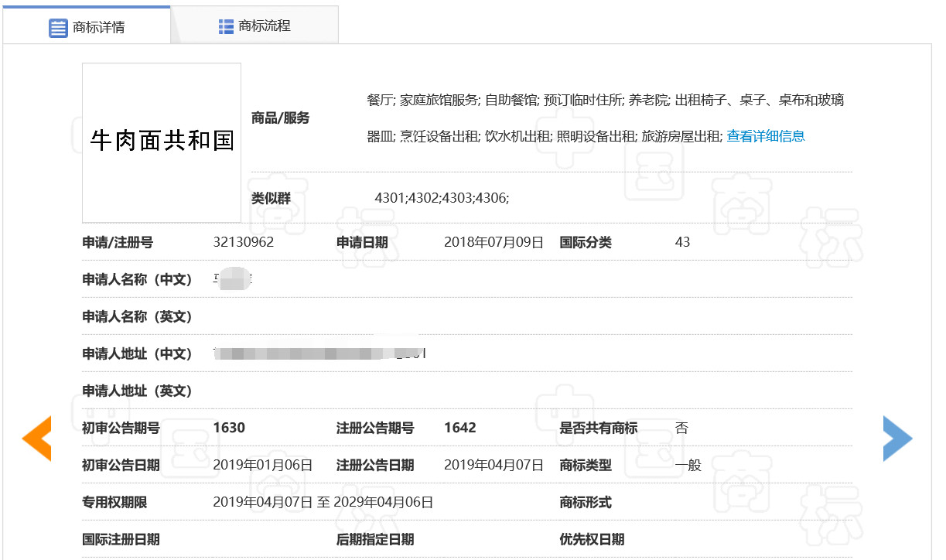Image resolution: width=946 pixels, height=560 pixels.
Task: Click the 注册公告期号 label
Action: pyautogui.click(x=375, y=428)
